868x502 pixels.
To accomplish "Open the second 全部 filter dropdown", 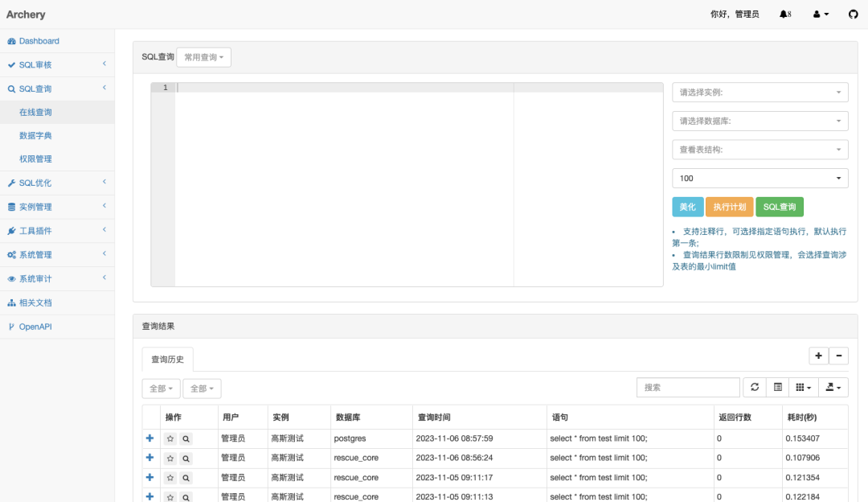I will point(202,389).
